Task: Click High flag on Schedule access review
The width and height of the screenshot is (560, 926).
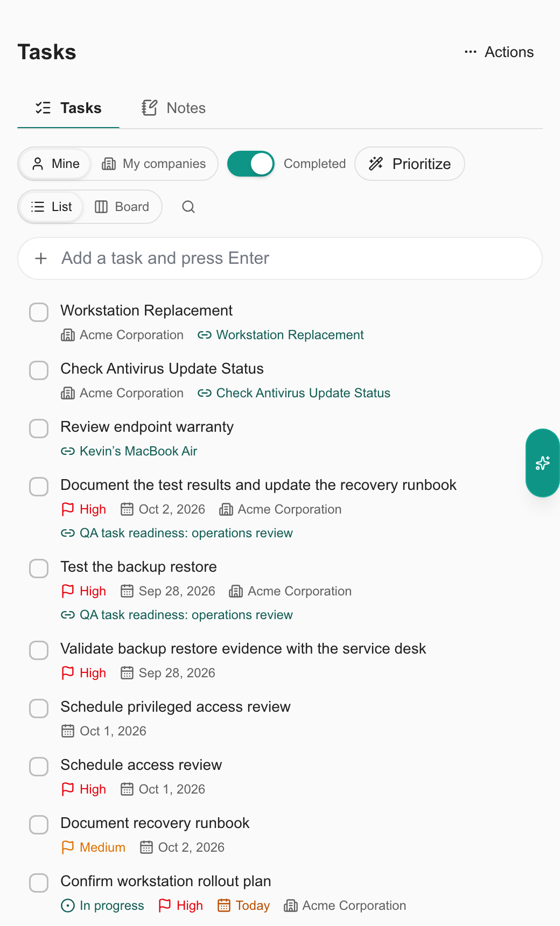Action: click(x=83, y=789)
